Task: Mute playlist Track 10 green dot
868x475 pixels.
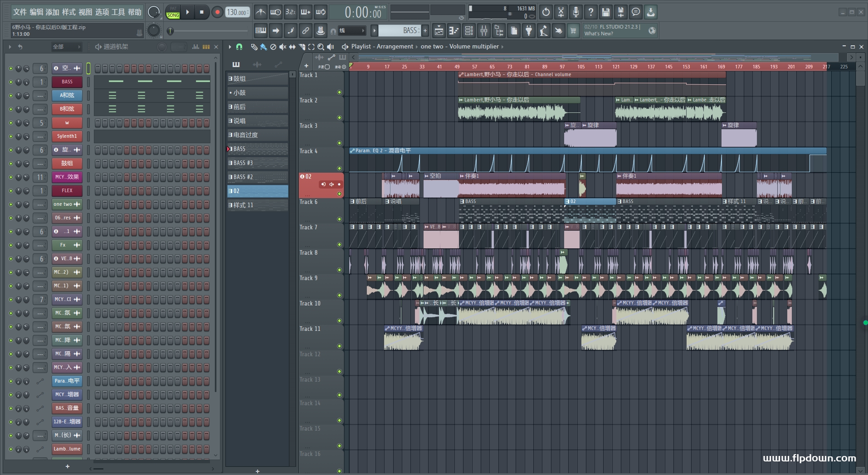Action: [339, 321]
